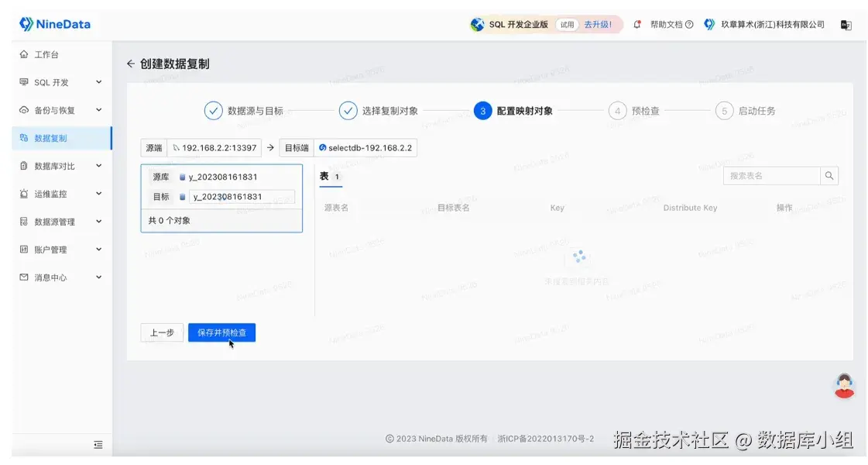Open the 数据库对比 sidebar icon
Screen dimensions: 868x465
pos(26,165)
